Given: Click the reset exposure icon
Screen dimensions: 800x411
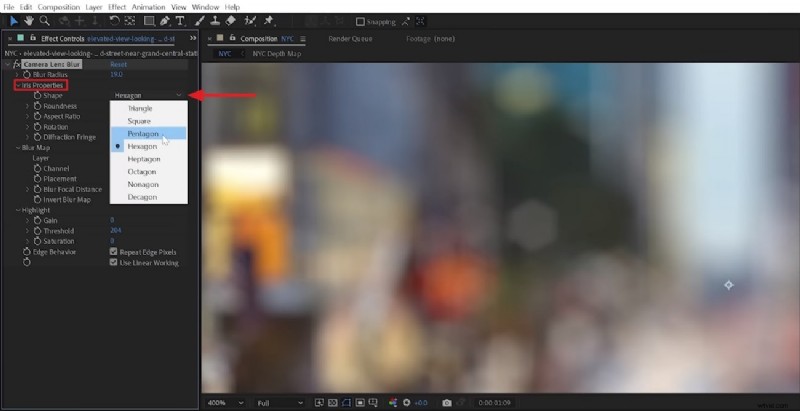Looking at the screenshot, I should click(x=407, y=403).
